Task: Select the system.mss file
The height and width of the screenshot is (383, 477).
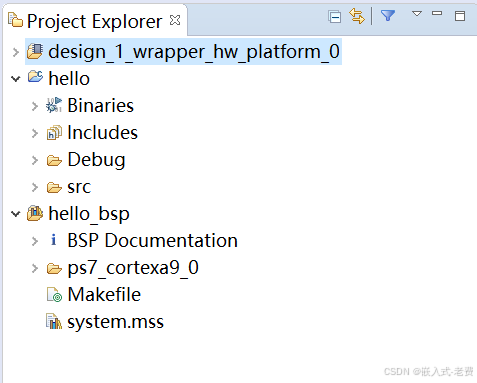Action: [116, 322]
